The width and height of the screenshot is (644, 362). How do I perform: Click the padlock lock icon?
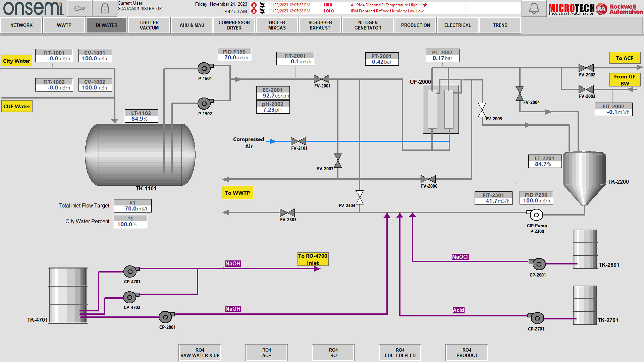(x=105, y=8)
